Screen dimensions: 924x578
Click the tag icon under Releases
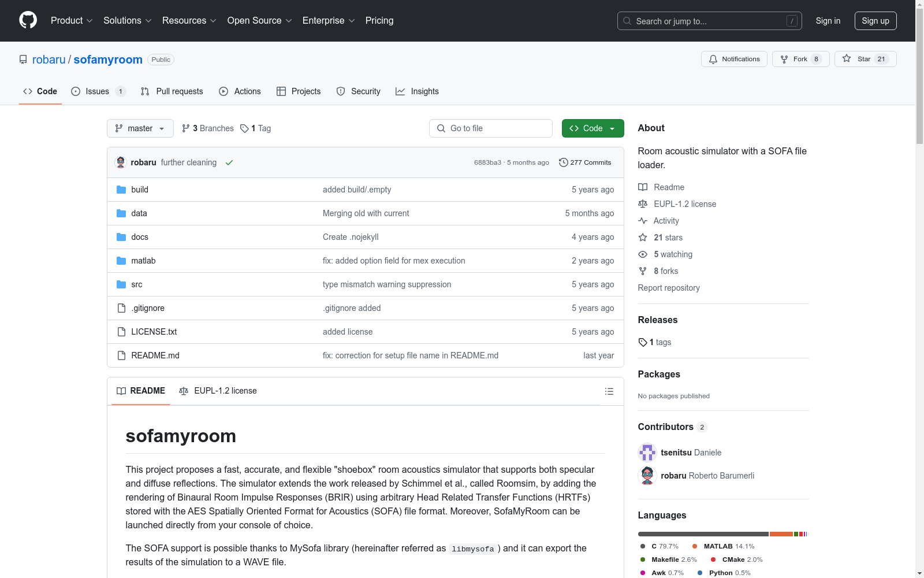pos(643,342)
